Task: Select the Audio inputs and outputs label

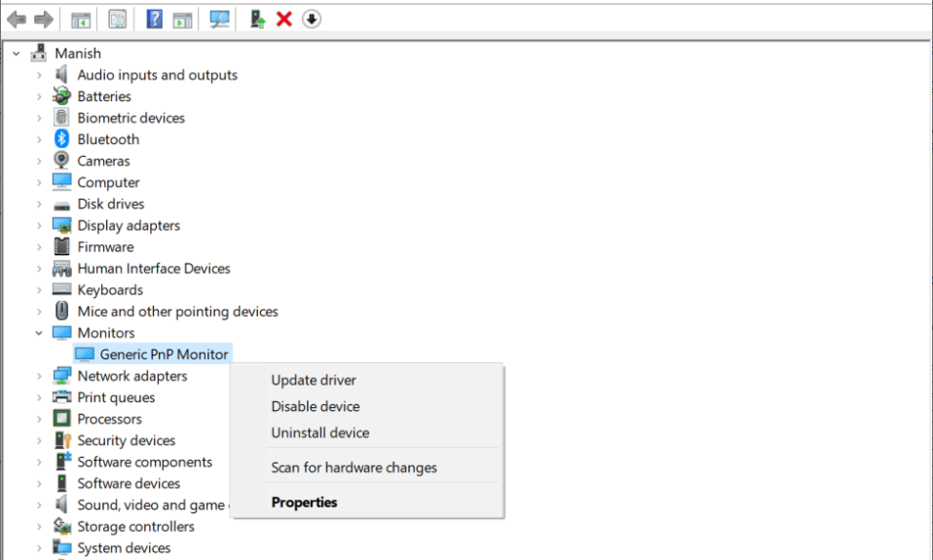Action: 157,75
